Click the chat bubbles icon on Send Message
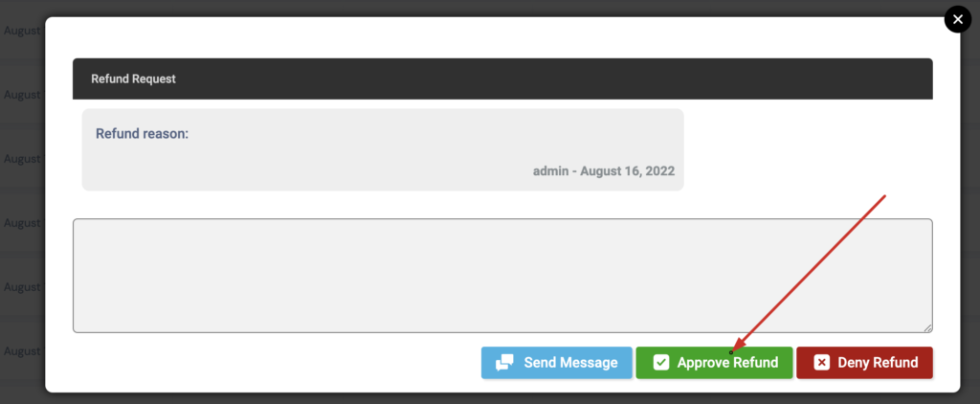 (x=504, y=363)
